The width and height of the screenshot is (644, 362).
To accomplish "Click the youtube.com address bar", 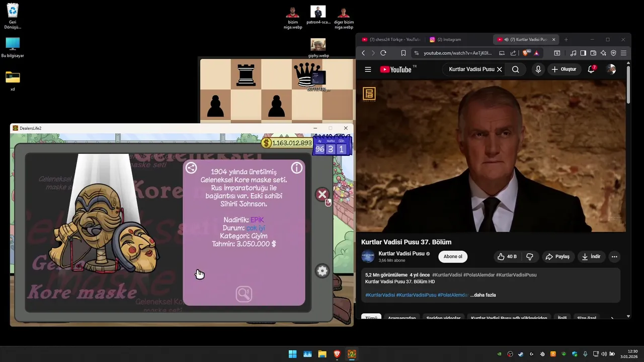I will [x=457, y=53].
